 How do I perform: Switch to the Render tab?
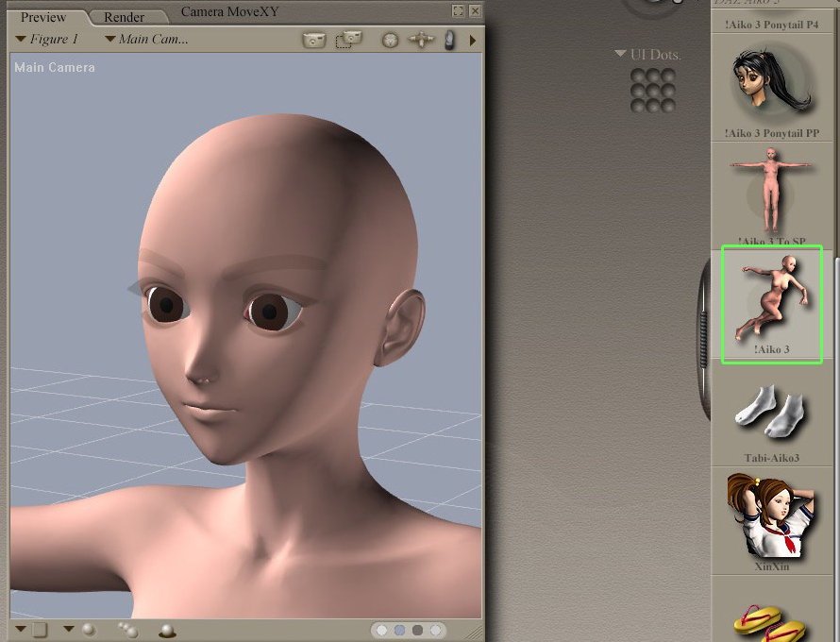click(124, 17)
